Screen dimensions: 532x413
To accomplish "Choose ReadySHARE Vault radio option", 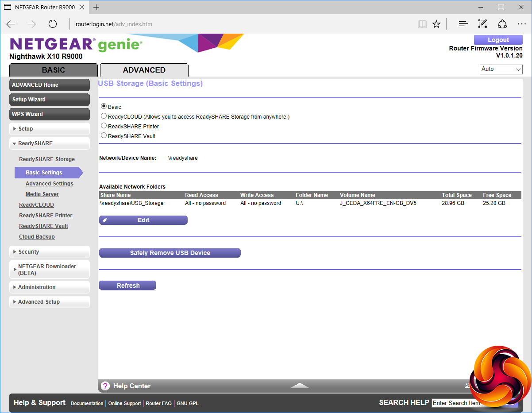I will pyautogui.click(x=104, y=135).
